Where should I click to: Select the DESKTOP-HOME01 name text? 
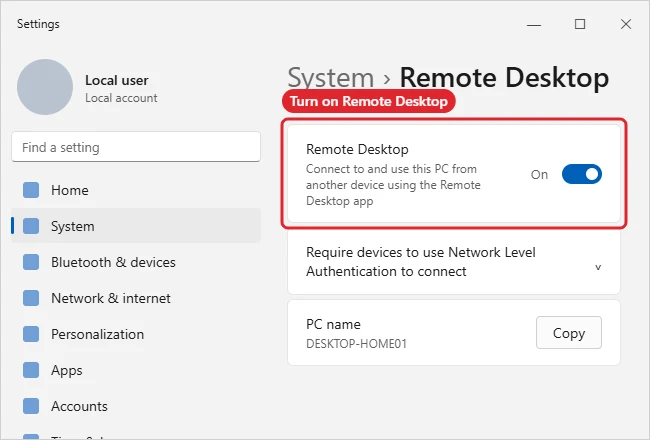point(356,344)
